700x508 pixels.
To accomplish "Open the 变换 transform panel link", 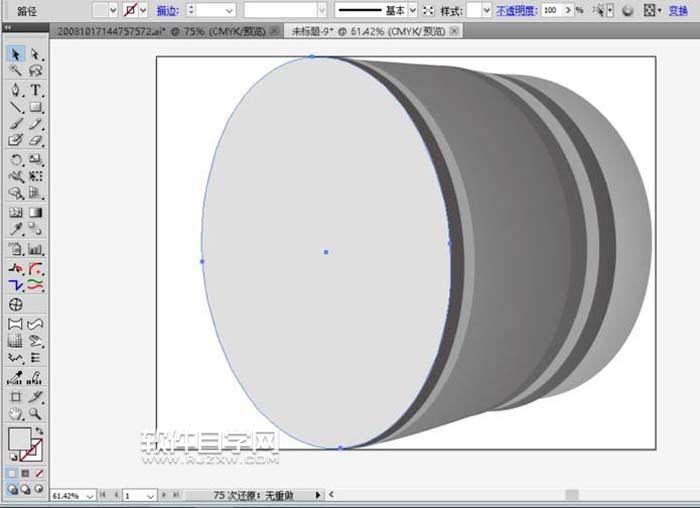I will pyautogui.click(x=678, y=10).
